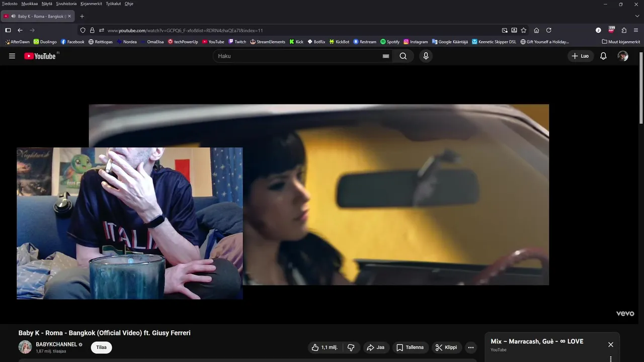Open the Restream bookmark

[x=365, y=42]
